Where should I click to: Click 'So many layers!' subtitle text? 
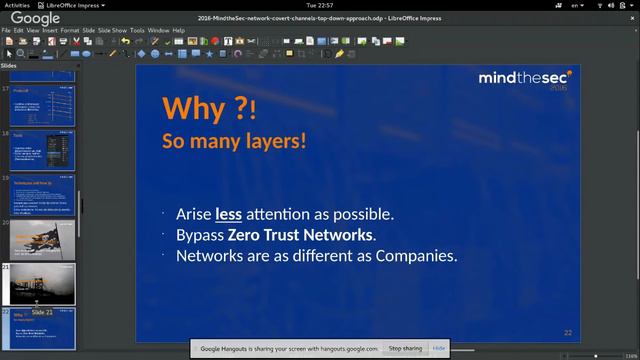(x=234, y=141)
